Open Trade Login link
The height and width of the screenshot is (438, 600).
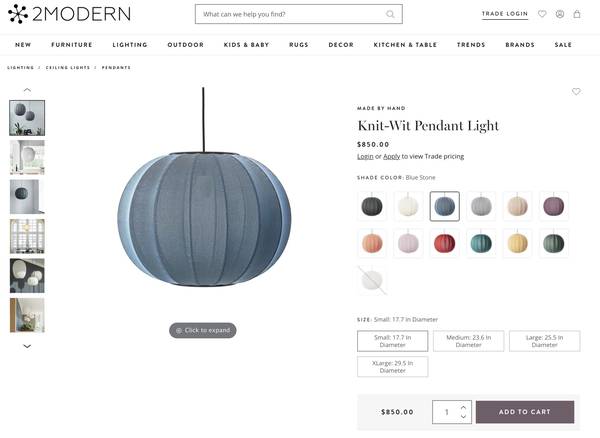pos(505,14)
